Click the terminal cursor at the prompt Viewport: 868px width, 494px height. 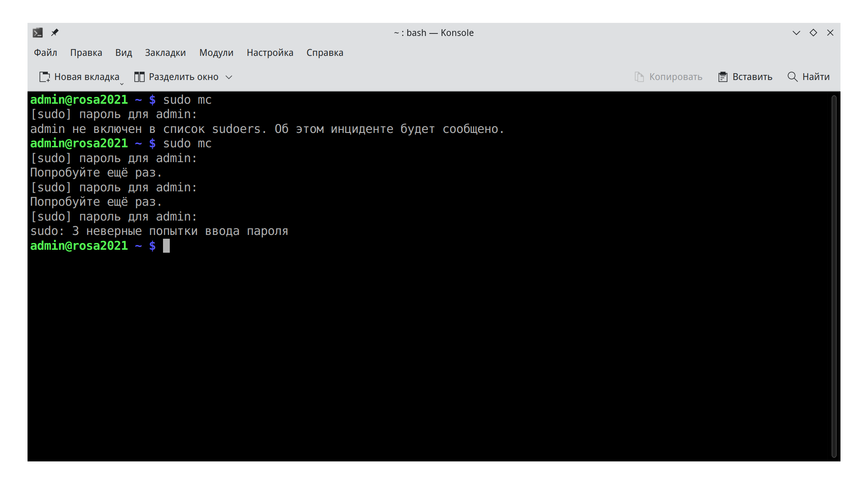coord(166,246)
